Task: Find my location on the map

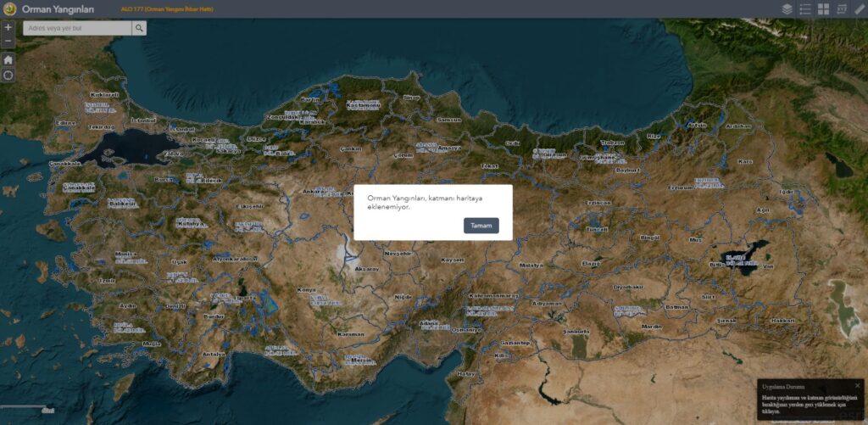Action: pyautogui.click(x=8, y=75)
